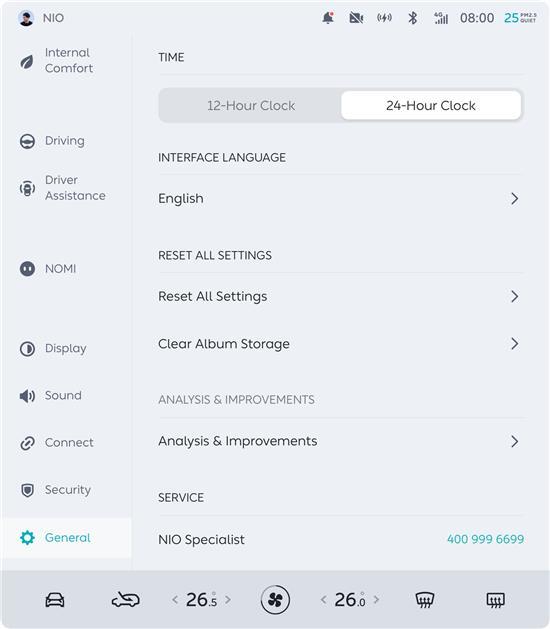
Task: Open vehicle status car icon
Action: click(x=55, y=600)
